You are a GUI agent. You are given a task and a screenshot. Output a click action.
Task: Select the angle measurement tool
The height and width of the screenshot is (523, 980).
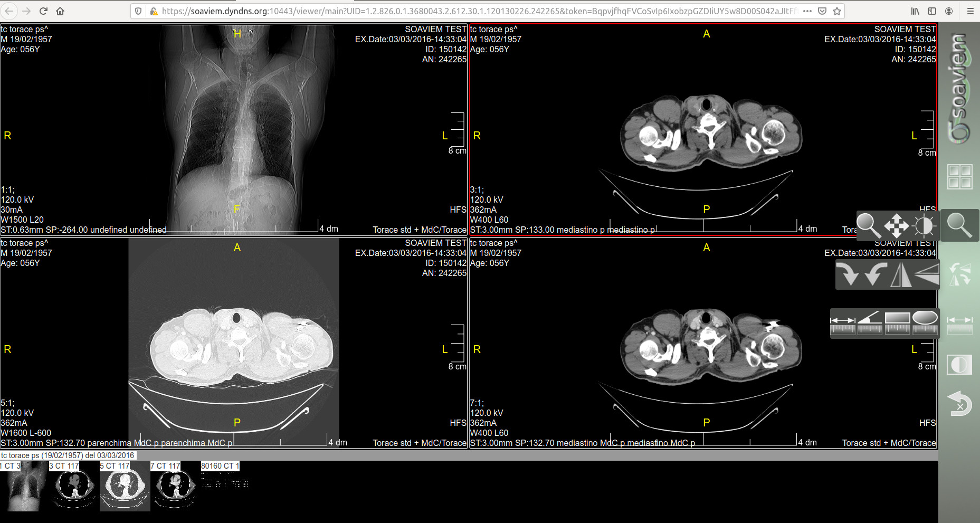(x=870, y=322)
